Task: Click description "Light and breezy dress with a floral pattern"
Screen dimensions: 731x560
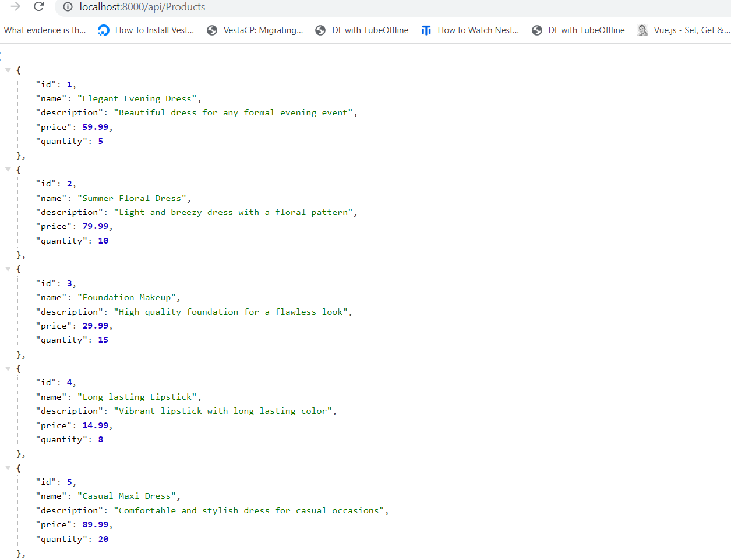Action: point(233,212)
